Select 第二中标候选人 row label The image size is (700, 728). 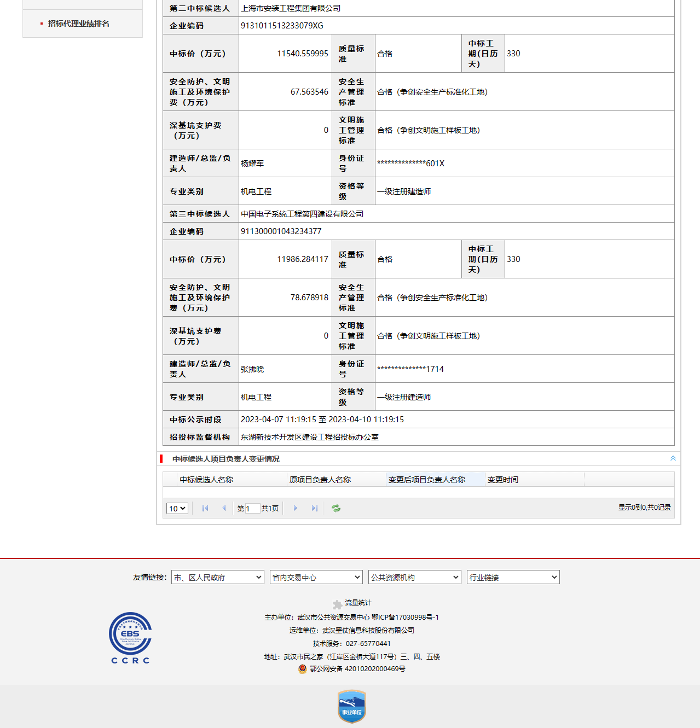[x=200, y=8]
